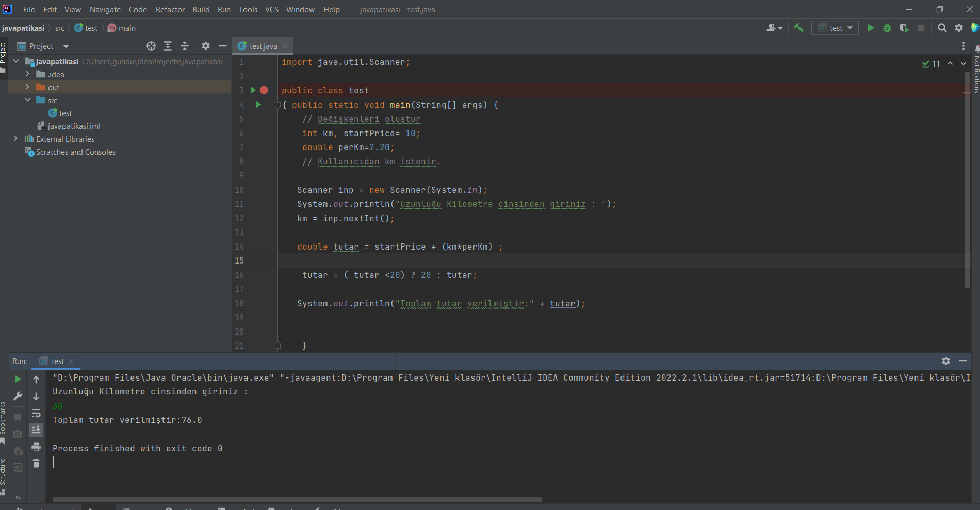Start debugging using the bug icon

[887, 28]
